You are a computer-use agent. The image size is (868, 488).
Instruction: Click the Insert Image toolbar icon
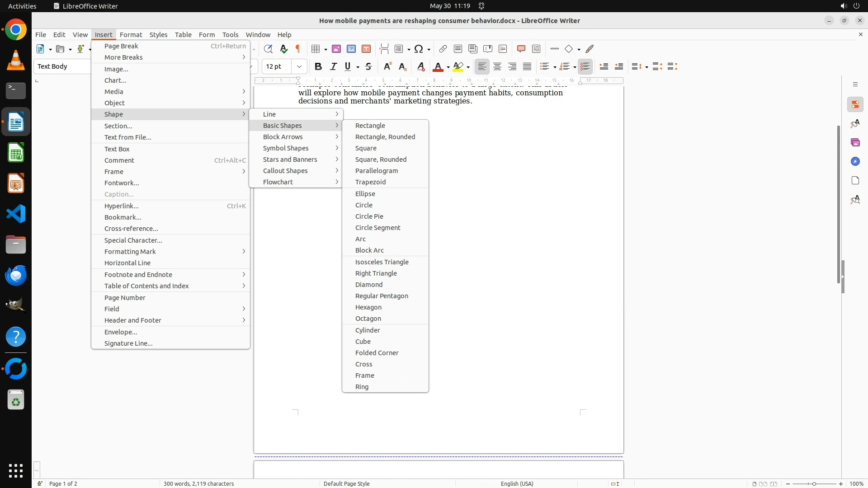click(x=336, y=49)
